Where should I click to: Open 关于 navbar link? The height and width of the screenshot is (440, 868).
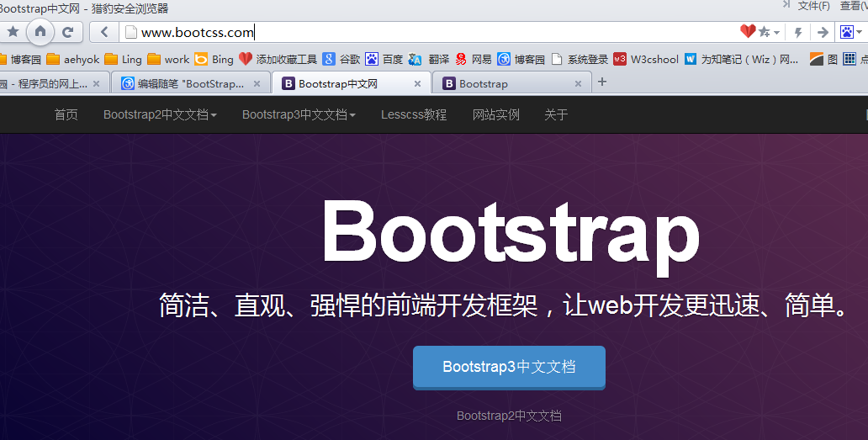(x=556, y=114)
